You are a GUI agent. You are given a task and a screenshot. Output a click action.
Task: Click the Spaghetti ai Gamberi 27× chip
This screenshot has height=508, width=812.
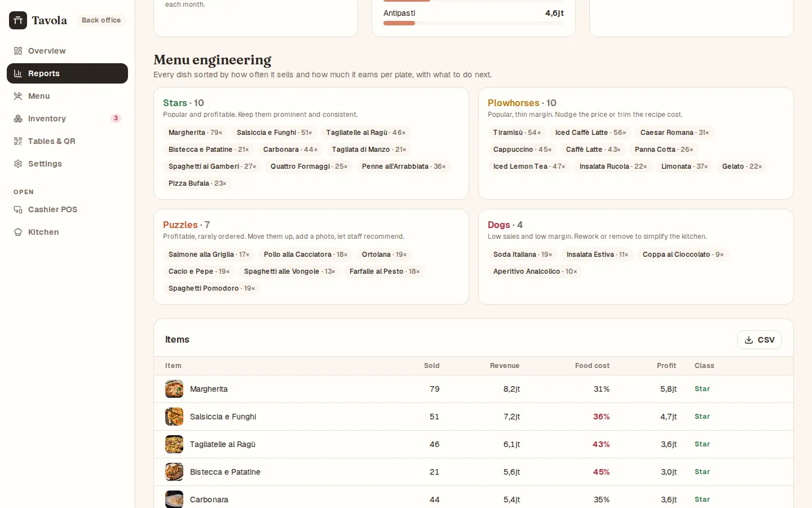click(213, 167)
